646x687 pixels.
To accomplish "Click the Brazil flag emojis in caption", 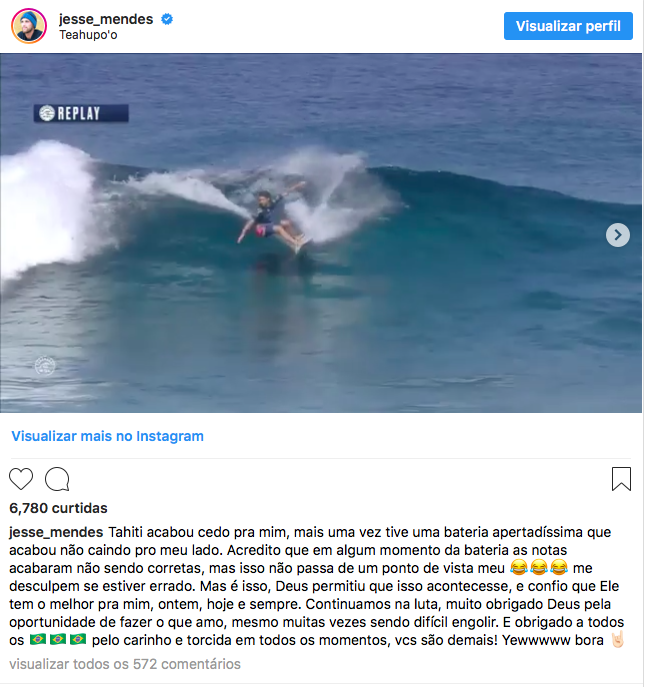I will point(58,640).
